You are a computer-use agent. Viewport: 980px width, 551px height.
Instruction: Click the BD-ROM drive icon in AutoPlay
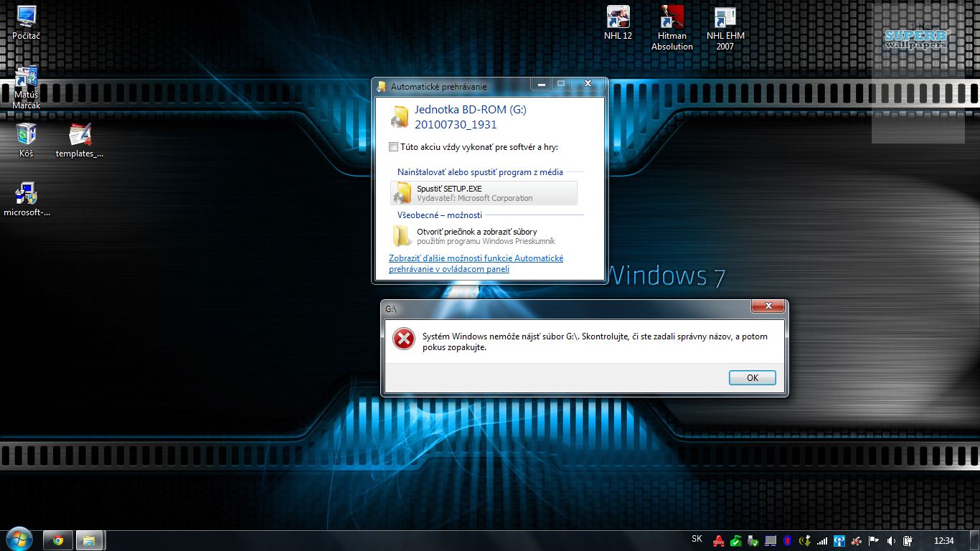pyautogui.click(x=400, y=116)
